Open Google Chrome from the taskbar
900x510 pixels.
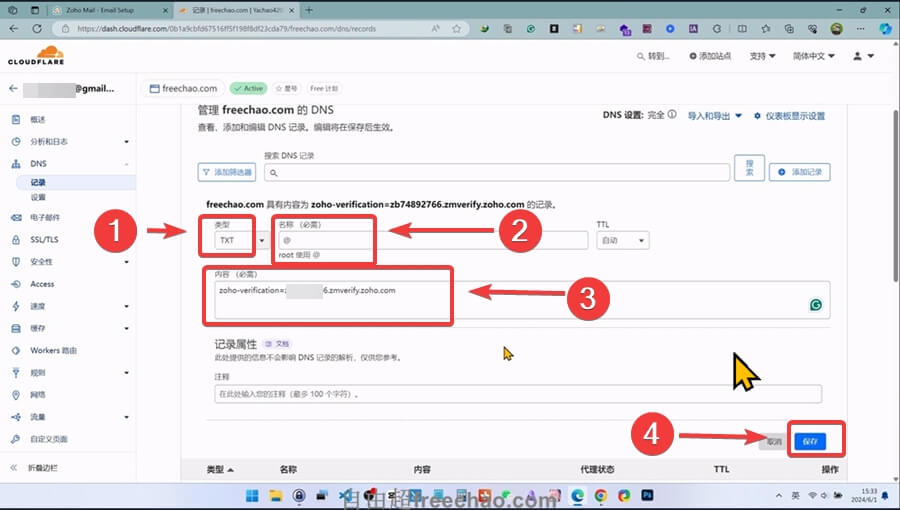coord(600,496)
